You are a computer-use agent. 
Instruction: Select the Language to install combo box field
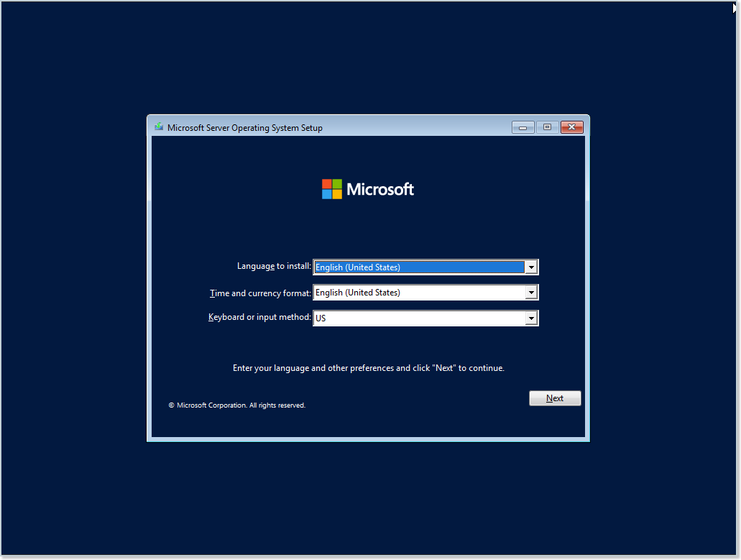pos(425,267)
